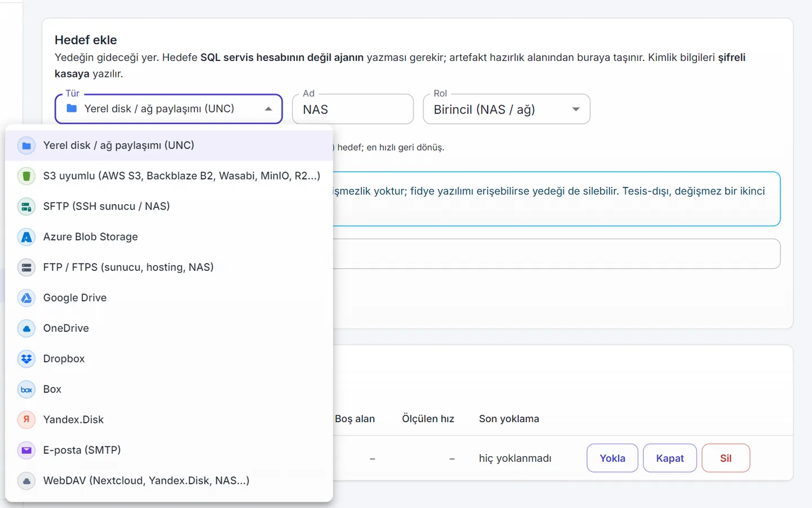
Task: Click the Yokla button
Action: (x=612, y=458)
